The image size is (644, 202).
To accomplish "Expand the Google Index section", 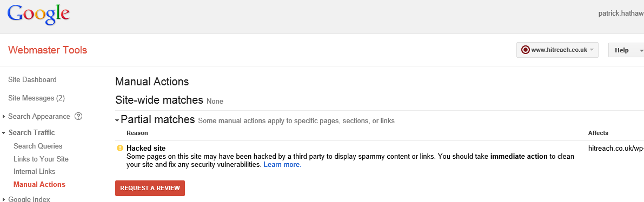I will coord(26,199).
